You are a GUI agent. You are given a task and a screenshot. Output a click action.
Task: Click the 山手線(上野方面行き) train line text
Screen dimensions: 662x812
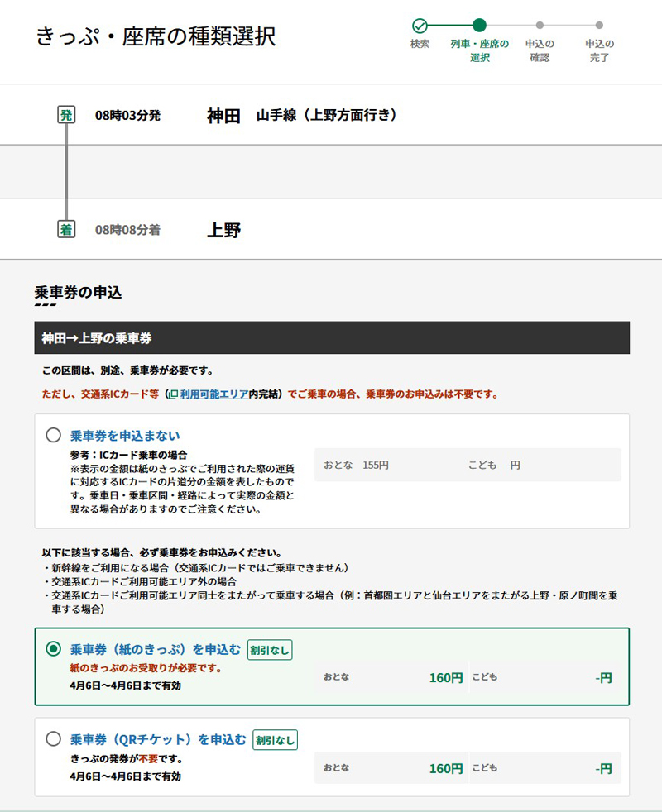point(327,116)
